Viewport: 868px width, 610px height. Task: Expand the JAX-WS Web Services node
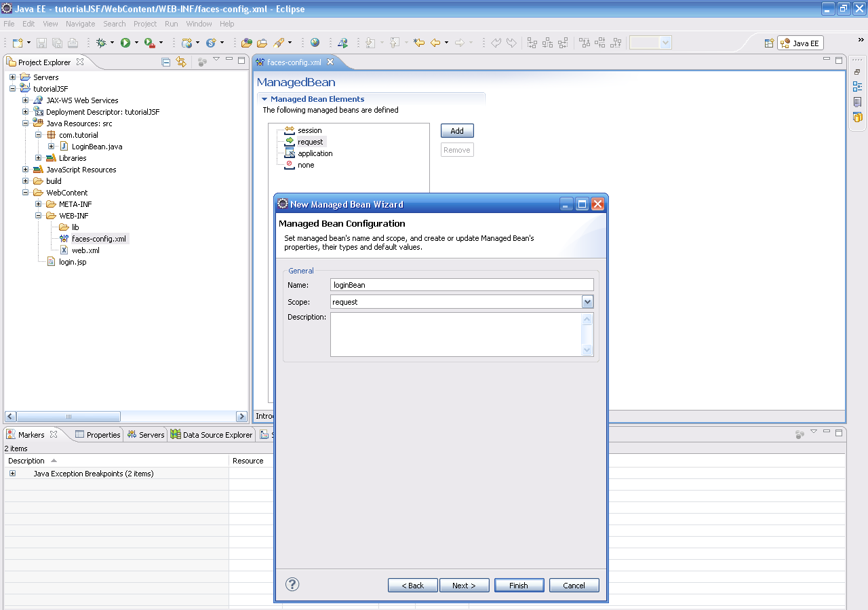pyautogui.click(x=25, y=100)
